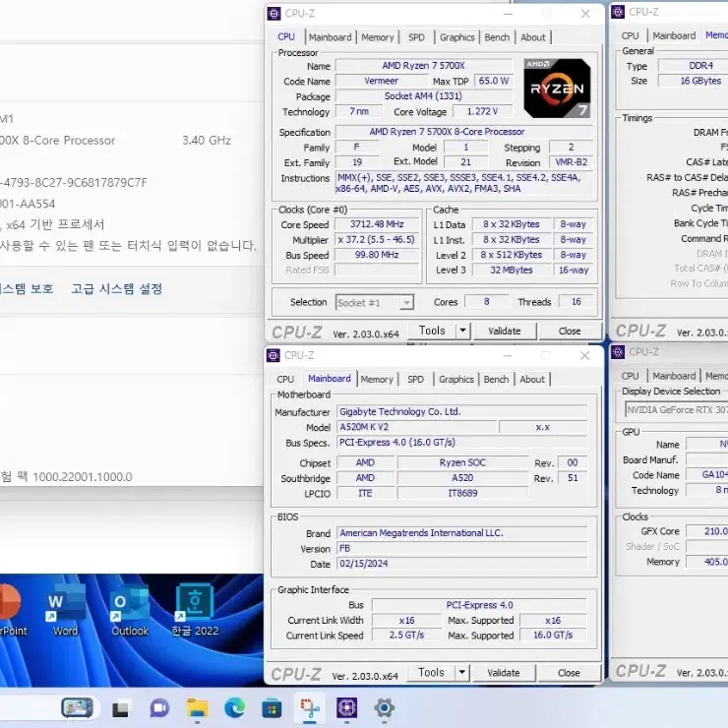Open About tab in bottom CPU-Z window
Screen dimensions: 728x728
pyautogui.click(x=532, y=380)
